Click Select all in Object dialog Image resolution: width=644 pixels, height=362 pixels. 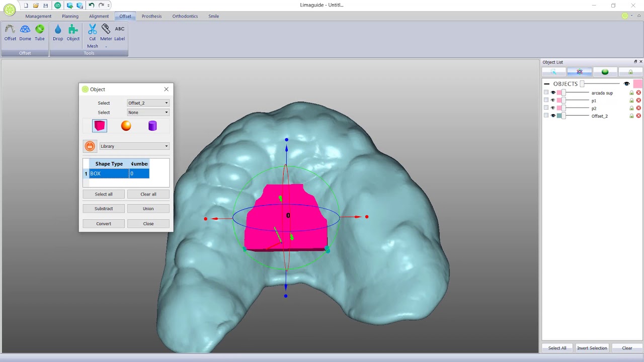(x=104, y=194)
